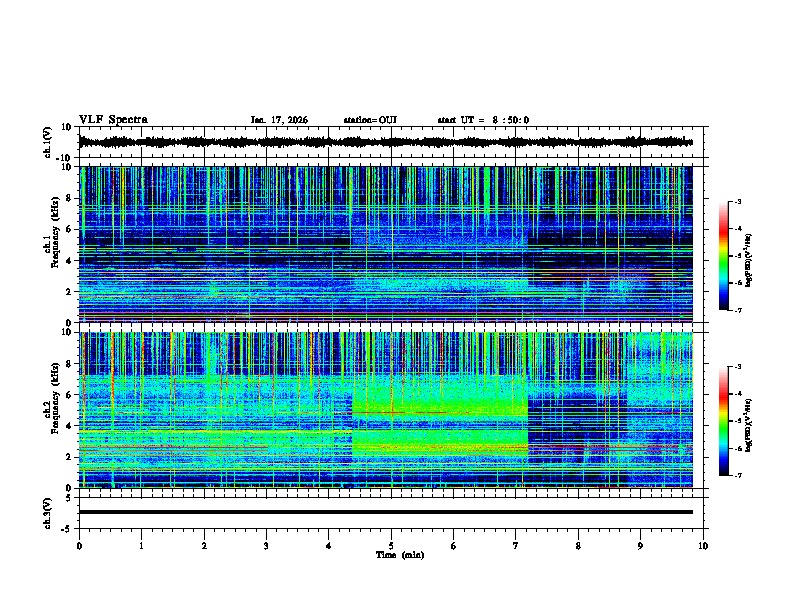Select the 4 kHz tick on ch.1 spectrogram
Screen dimensions: 792x612
(x=69, y=261)
